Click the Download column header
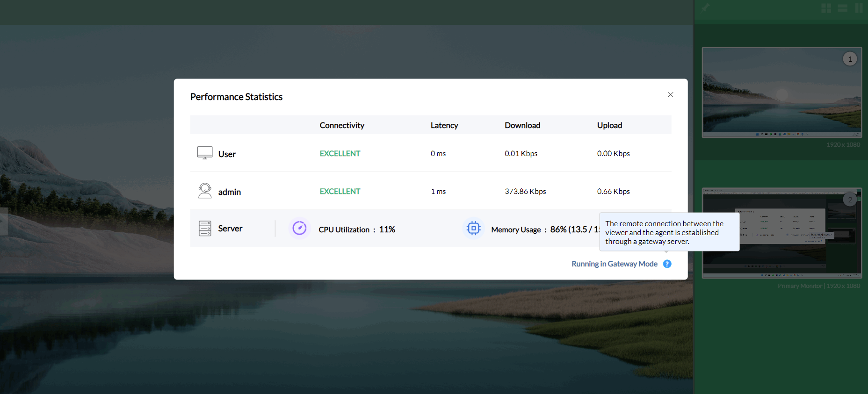 point(522,125)
